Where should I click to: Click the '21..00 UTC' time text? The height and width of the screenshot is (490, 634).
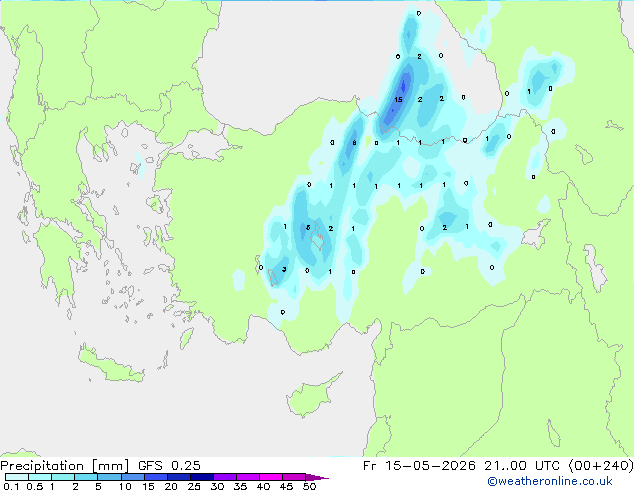(x=522, y=466)
